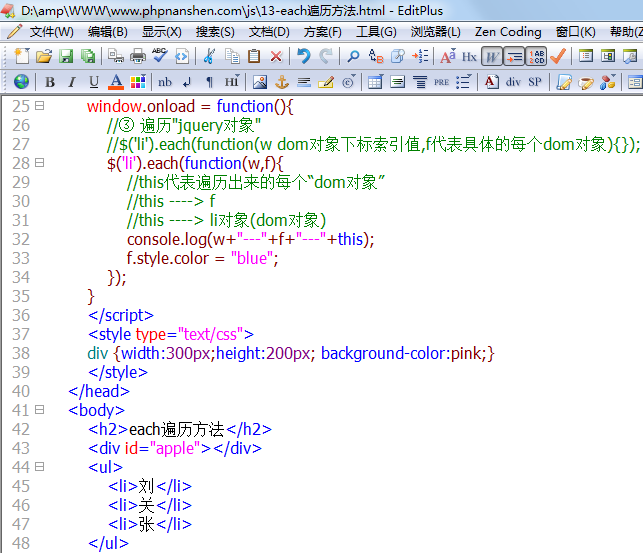Screen dimensions: 643x553
Task: Insert a horizontal rule tag icon
Action: tap(304, 82)
